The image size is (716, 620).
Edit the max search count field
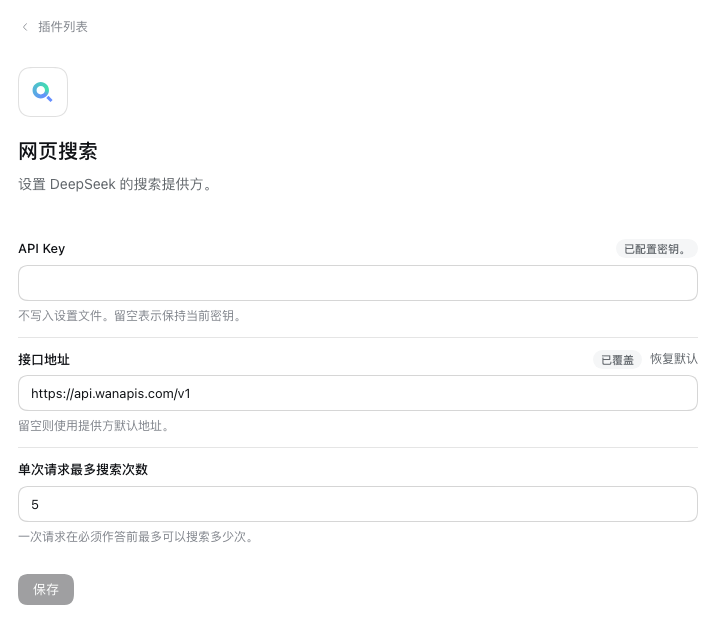[x=358, y=504]
